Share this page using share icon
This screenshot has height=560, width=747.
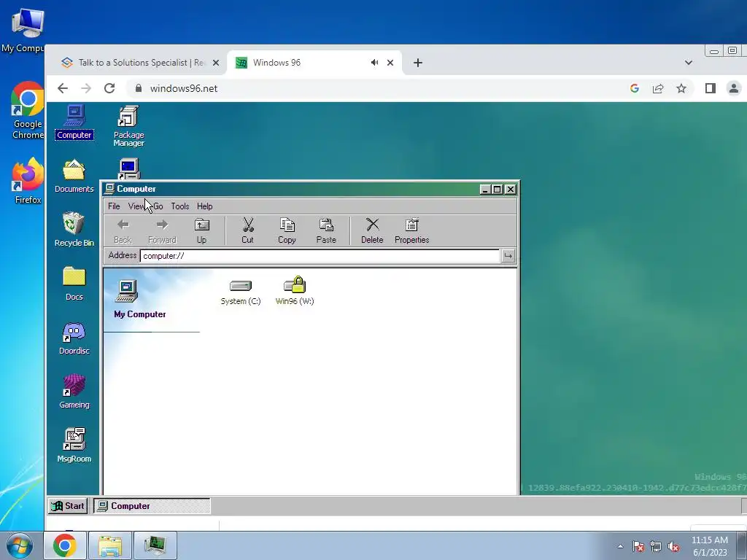pyautogui.click(x=658, y=88)
